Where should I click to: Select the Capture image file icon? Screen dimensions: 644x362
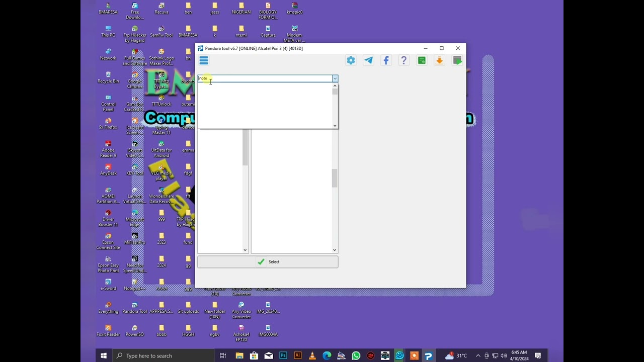(x=268, y=32)
